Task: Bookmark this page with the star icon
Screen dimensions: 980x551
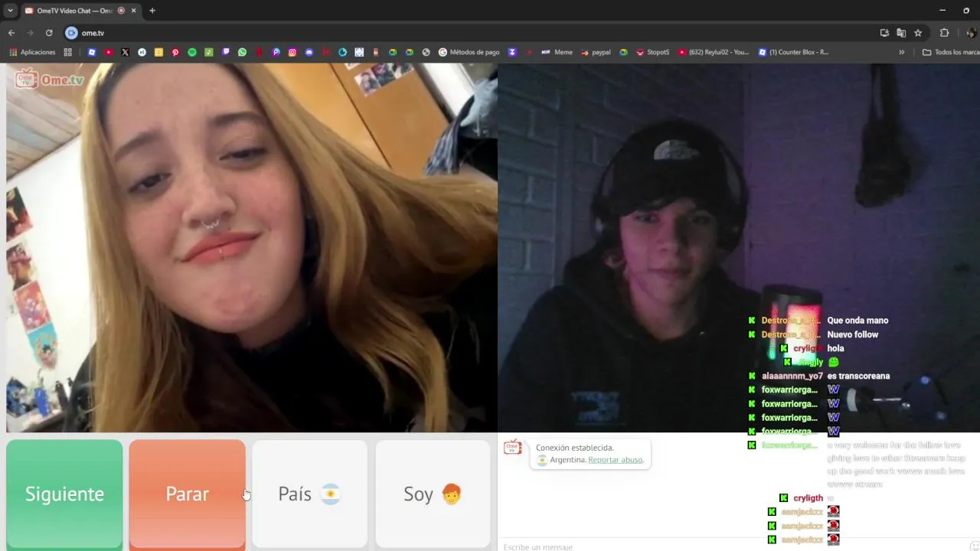Action: pos(918,33)
